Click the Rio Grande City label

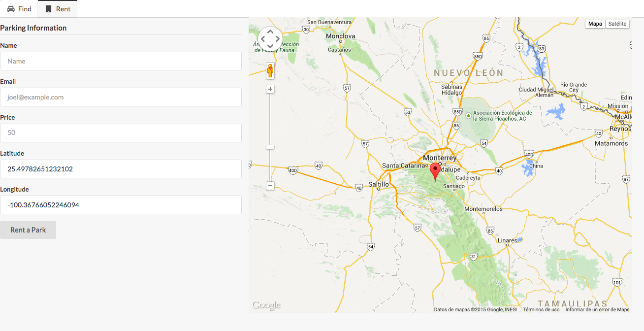pyautogui.click(x=574, y=87)
